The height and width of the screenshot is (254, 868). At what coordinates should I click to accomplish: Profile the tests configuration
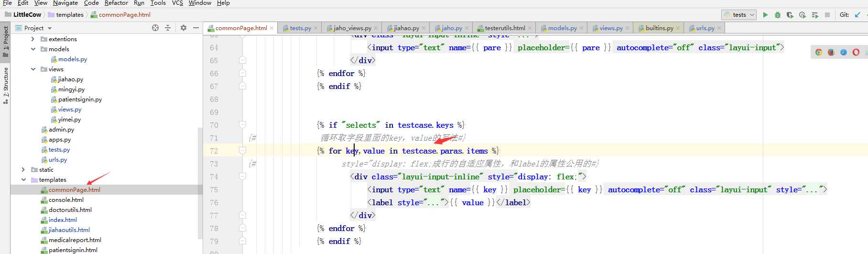803,15
